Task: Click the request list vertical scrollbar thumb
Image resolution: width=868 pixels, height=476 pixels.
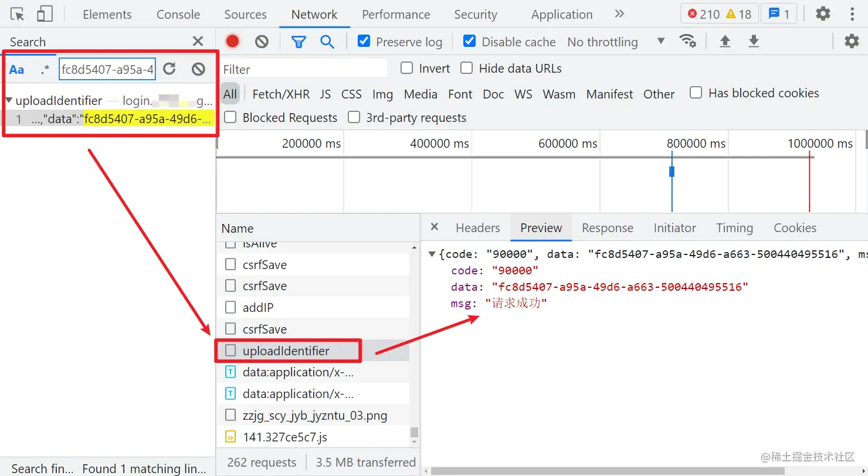Action: pos(415,433)
